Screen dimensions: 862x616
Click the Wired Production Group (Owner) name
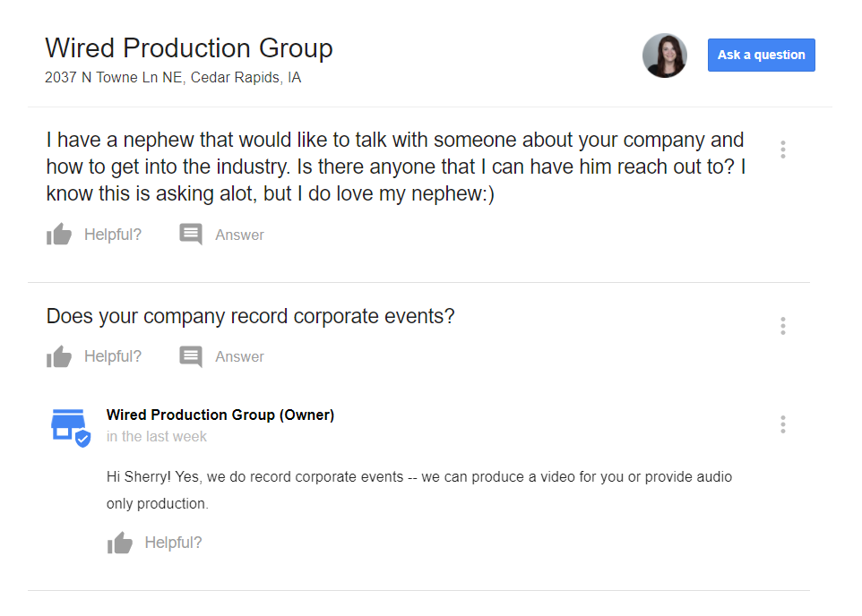(x=220, y=415)
